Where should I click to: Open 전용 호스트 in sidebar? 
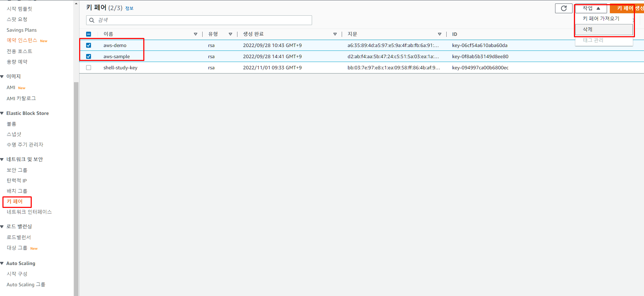[19, 51]
